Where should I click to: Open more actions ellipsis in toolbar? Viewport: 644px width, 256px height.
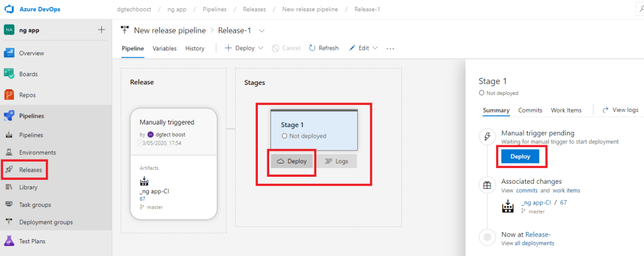coord(390,48)
